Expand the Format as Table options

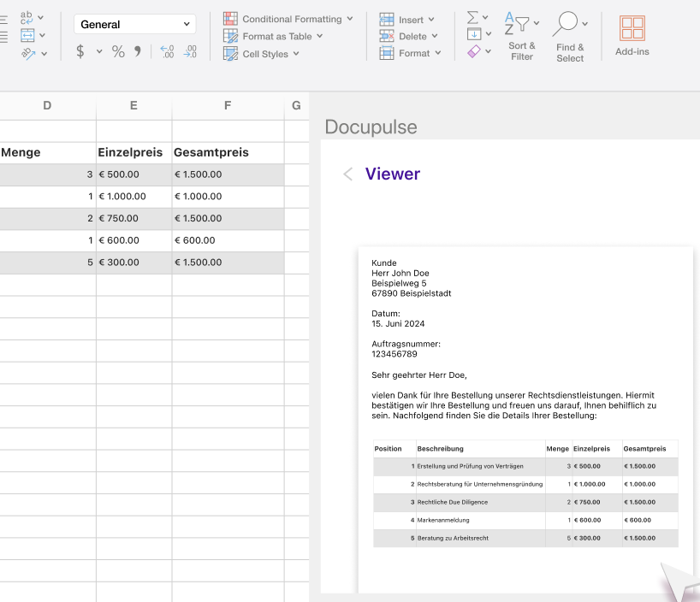273,36
